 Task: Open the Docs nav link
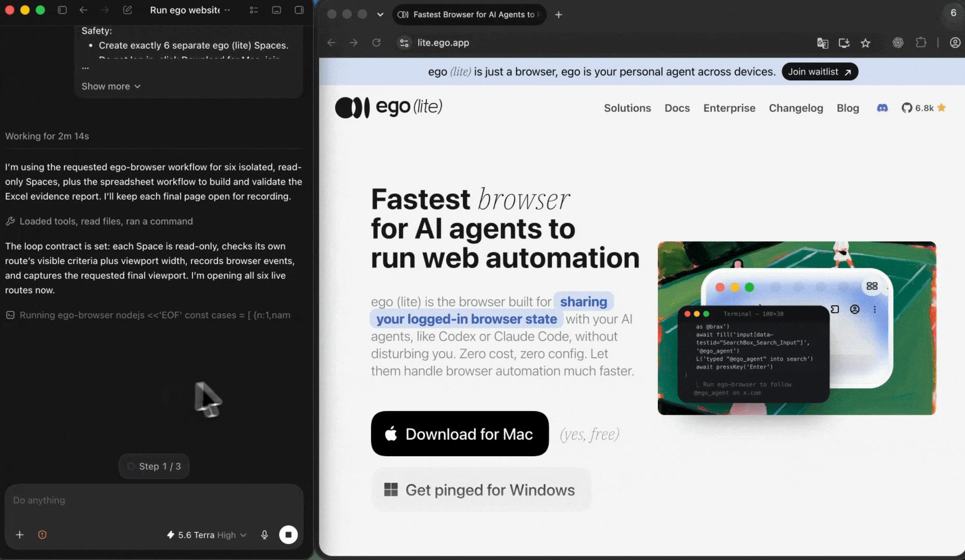click(x=677, y=108)
